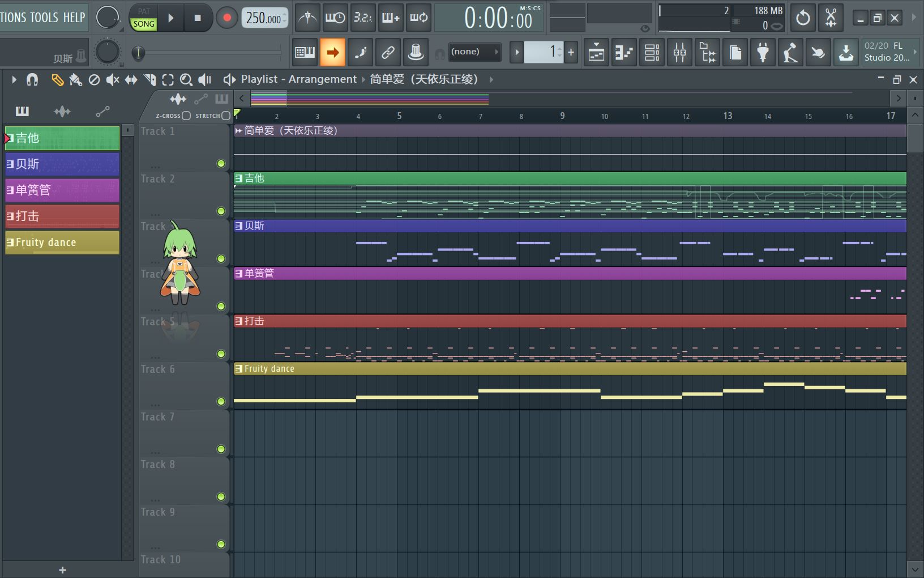Toggle the orange auto-scroll arrow icon

[332, 53]
